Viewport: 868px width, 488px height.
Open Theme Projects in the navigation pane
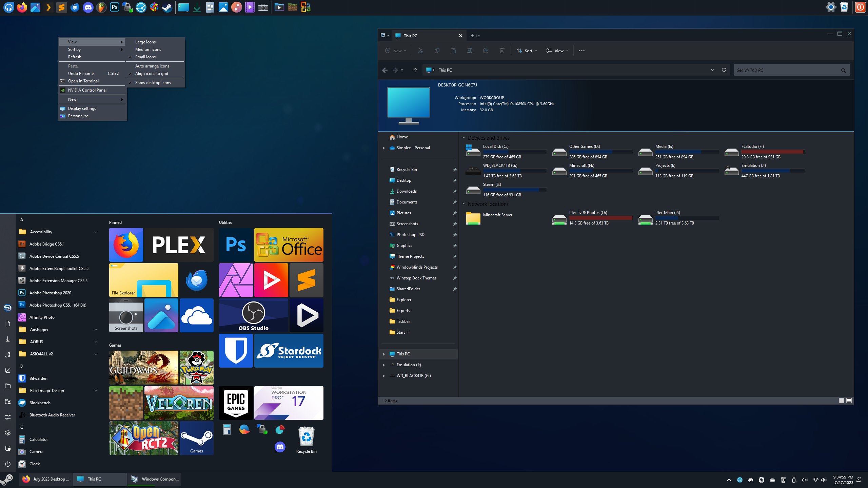coord(410,256)
